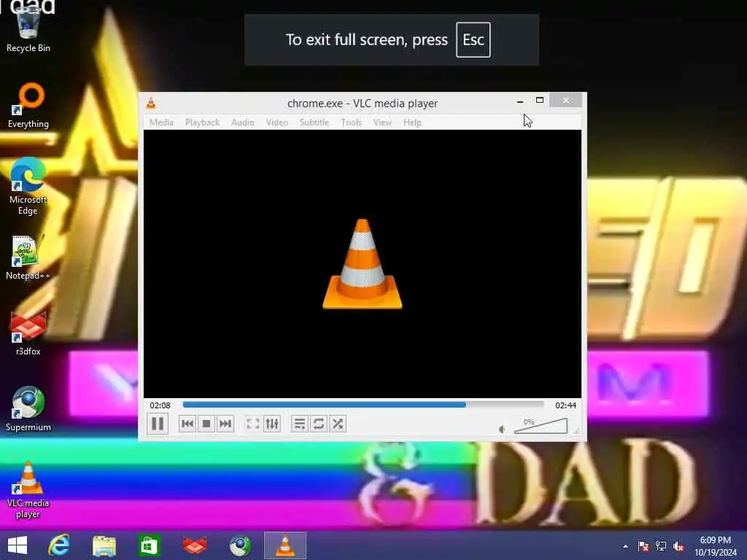The width and height of the screenshot is (747, 560).
Task: Select the Notepad++ desktop shortcut
Action: pyautogui.click(x=28, y=257)
